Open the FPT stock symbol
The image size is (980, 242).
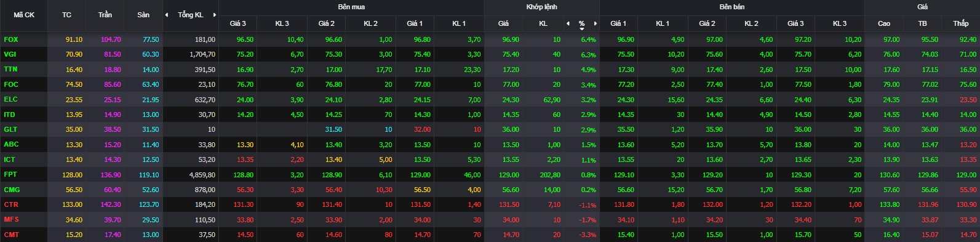click(10, 175)
